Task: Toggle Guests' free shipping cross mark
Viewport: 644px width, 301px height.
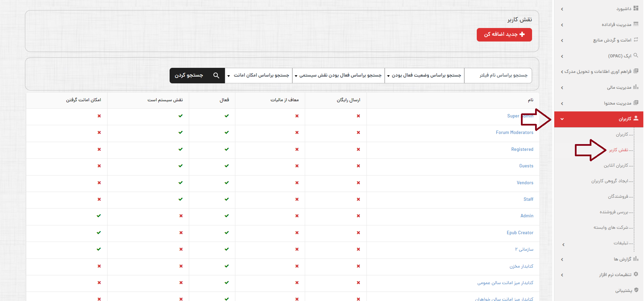Action: click(x=358, y=166)
